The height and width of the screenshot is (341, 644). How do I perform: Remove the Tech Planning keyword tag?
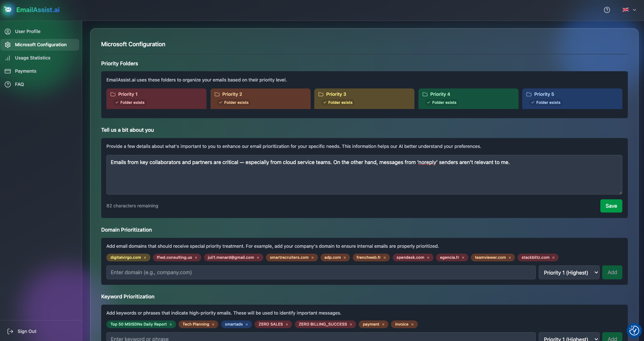(213, 324)
